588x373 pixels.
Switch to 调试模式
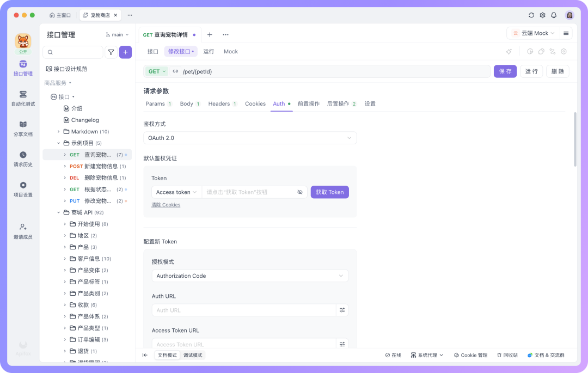(193, 355)
